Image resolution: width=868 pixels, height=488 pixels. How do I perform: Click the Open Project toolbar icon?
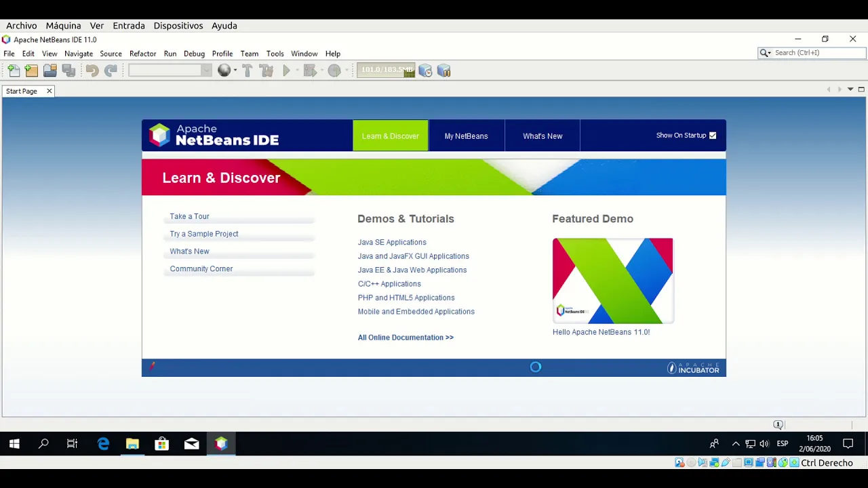(50, 70)
